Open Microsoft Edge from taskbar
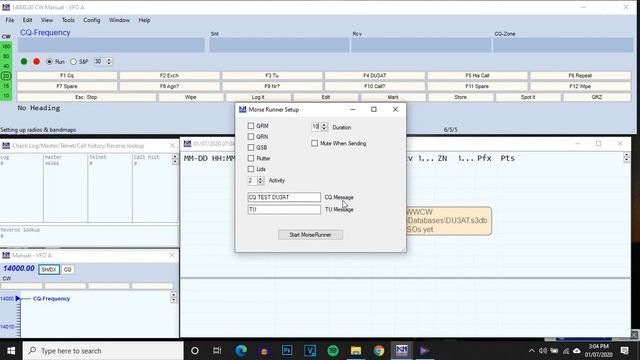The height and width of the screenshot is (360, 640). point(241,351)
